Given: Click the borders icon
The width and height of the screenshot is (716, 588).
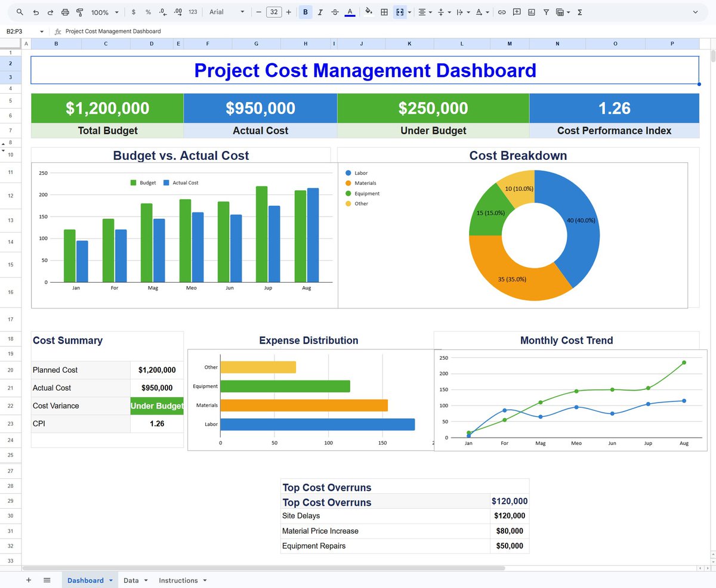Looking at the screenshot, I should (x=384, y=12).
